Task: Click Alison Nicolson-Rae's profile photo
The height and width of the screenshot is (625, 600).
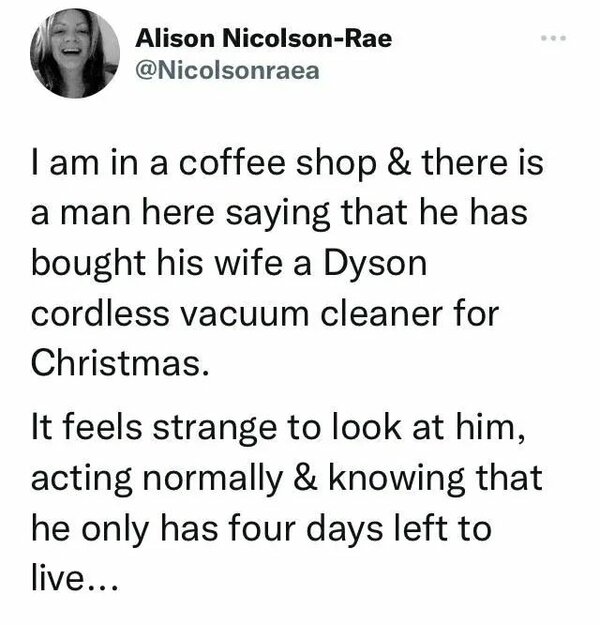Action: 75,54
